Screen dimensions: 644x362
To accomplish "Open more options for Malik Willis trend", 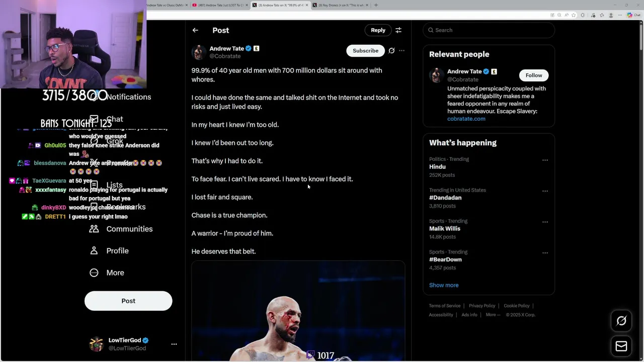I will tap(545, 222).
